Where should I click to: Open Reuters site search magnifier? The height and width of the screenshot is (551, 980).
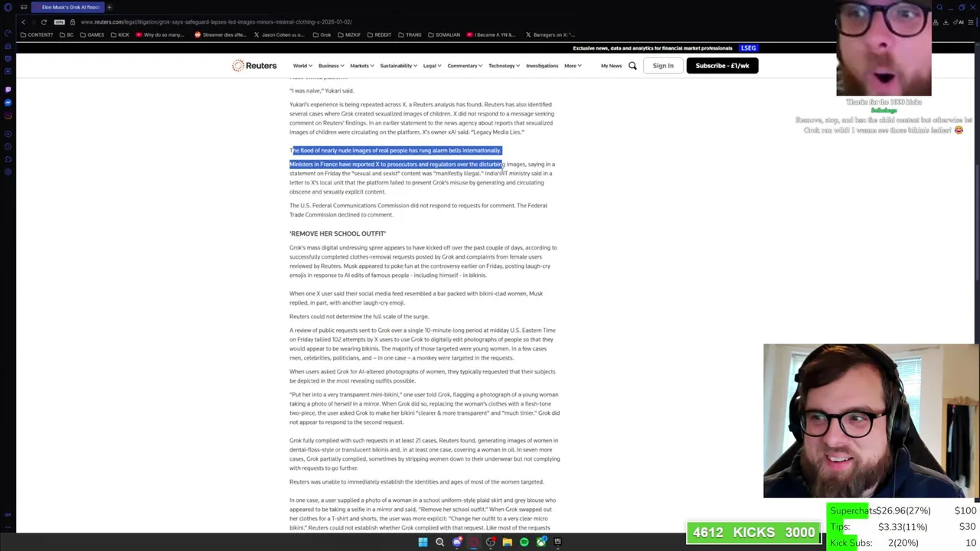[632, 66]
